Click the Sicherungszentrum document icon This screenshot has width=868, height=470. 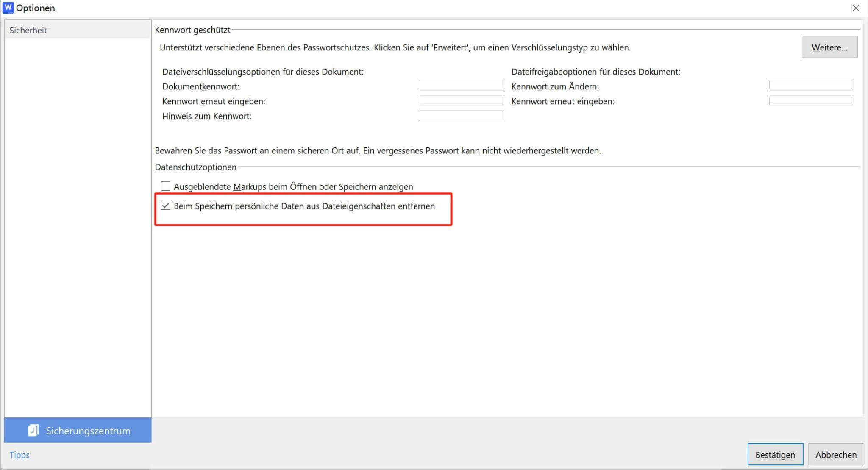[x=33, y=431]
